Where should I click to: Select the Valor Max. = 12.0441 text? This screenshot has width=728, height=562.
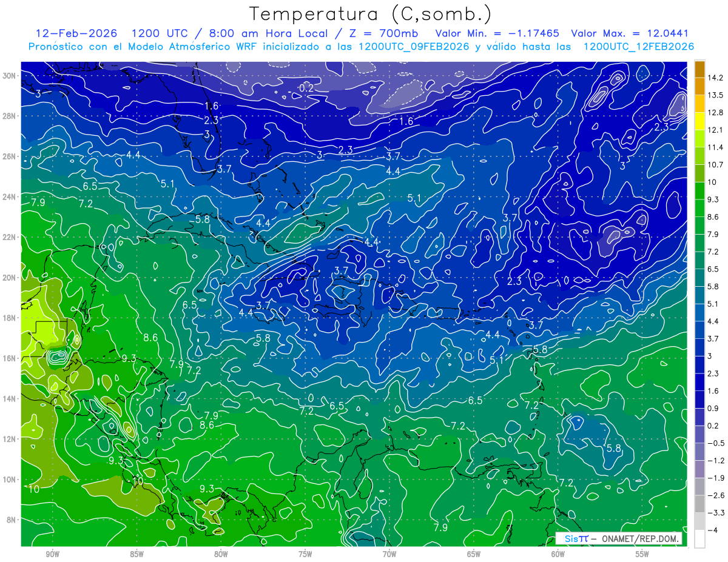tap(630, 33)
